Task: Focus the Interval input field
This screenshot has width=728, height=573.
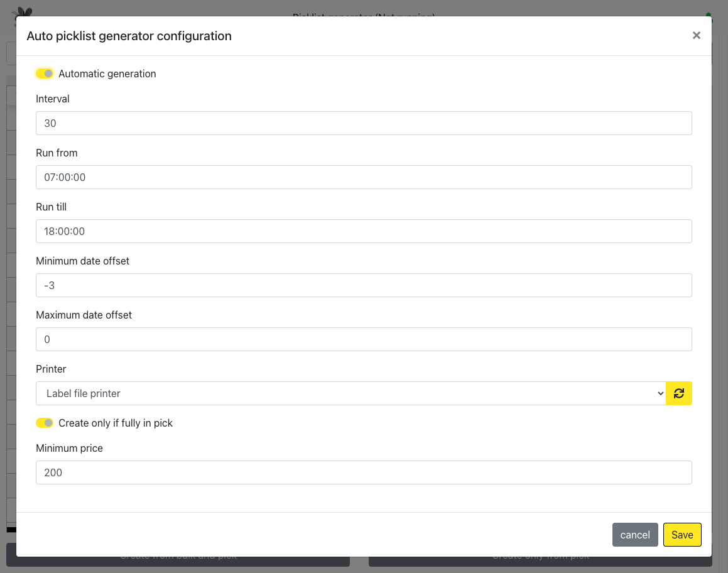Action: (x=364, y=123)
